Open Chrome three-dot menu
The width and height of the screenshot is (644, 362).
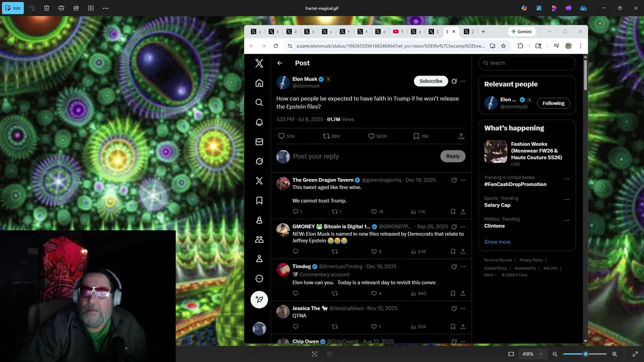pyautogui.click(x=580, y=46)
